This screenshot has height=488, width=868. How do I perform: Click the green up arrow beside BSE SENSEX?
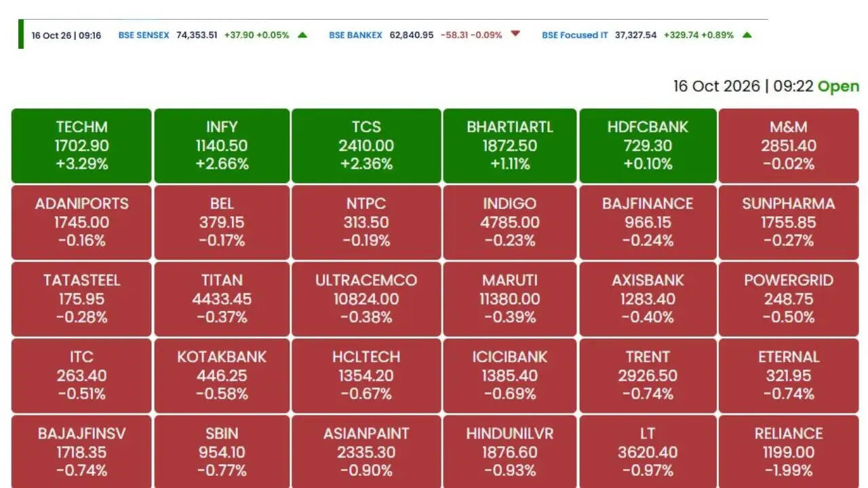[x=302, y=35]
